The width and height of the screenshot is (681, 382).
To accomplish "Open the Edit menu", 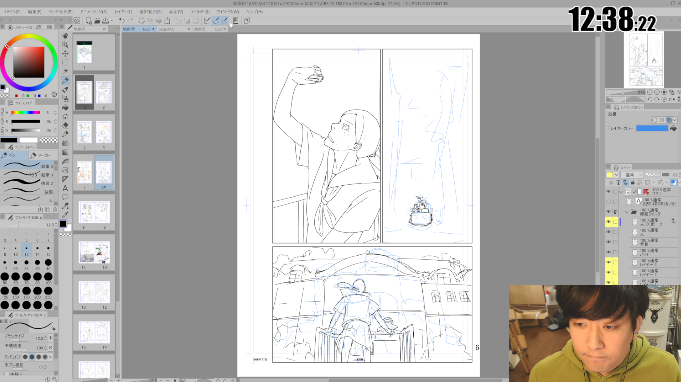I will tap(34, 12).
